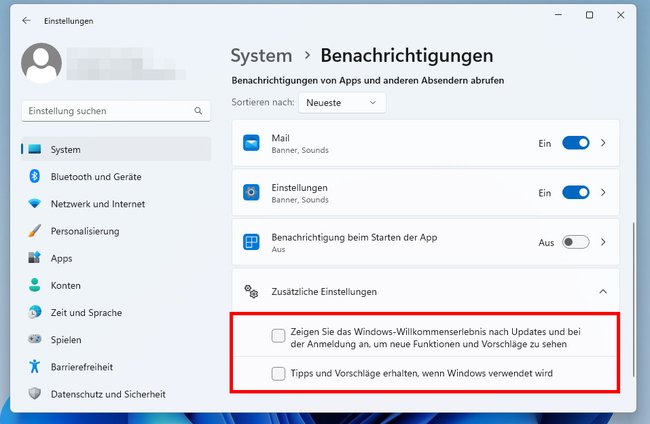Check the Windows-Willkommenserlebnis checkbox
650x424 pixels.
click(x=278, y=336)
